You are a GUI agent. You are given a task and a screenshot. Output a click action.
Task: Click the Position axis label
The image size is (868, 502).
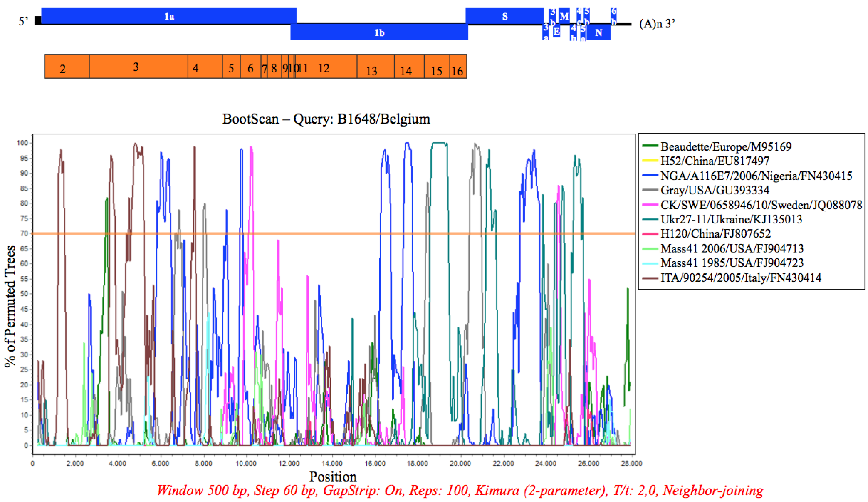click(x=333, y=477)
